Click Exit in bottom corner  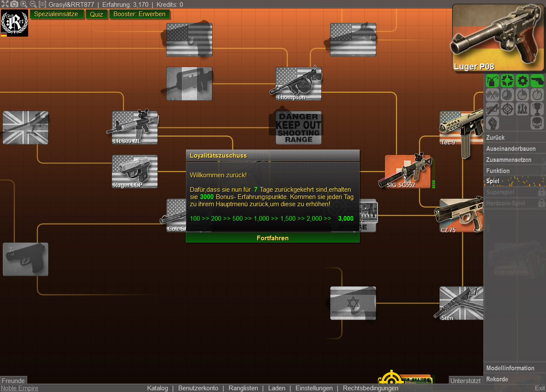point(540,388)
